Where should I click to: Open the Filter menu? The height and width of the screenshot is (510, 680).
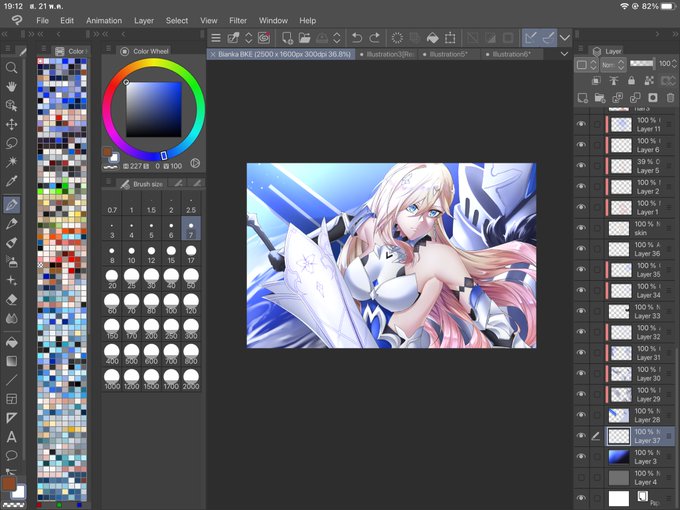pyautogui.click(x=238, y=20)
